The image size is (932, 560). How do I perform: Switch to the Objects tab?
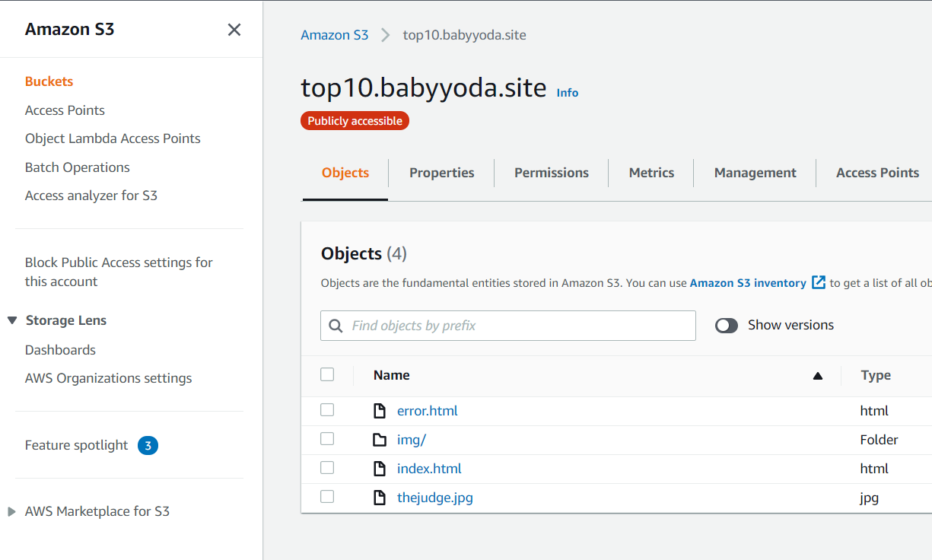[345, 173]
